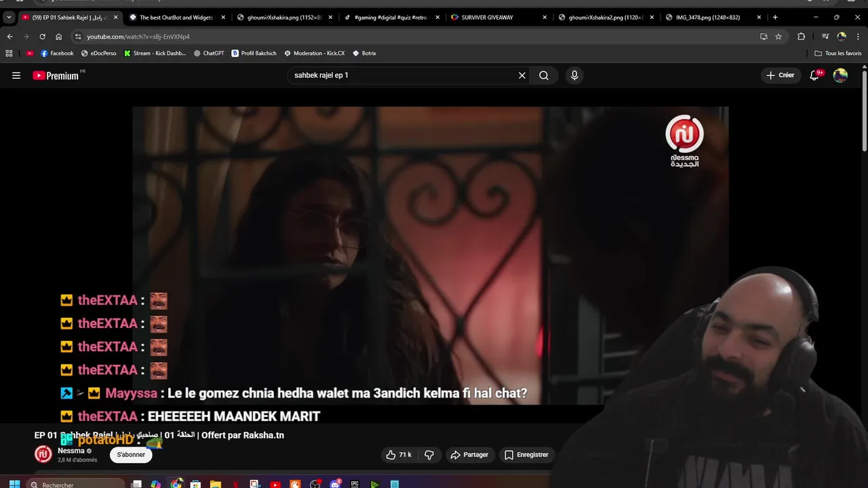The image size is (868, 488).
Task: Open the browser home page button
Action: 58,37
